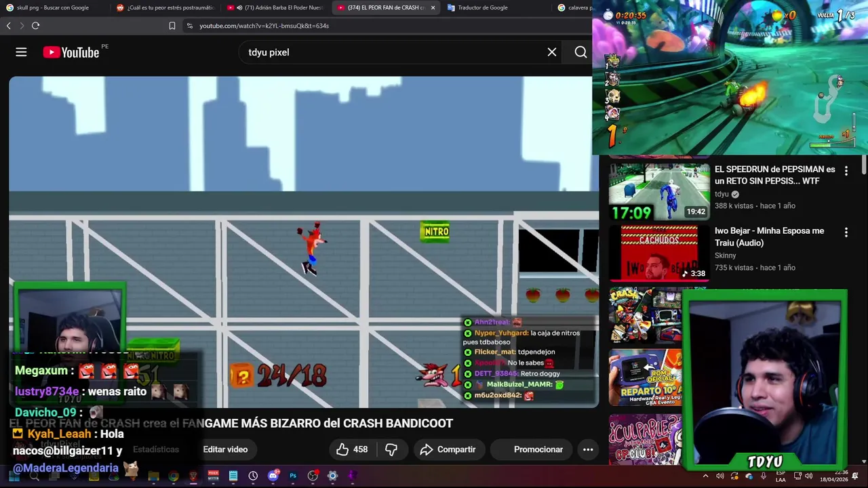Viewport: 868px width, 488px height.
Task: Click the magnifier search button
Action: click(x=580, y=52)
